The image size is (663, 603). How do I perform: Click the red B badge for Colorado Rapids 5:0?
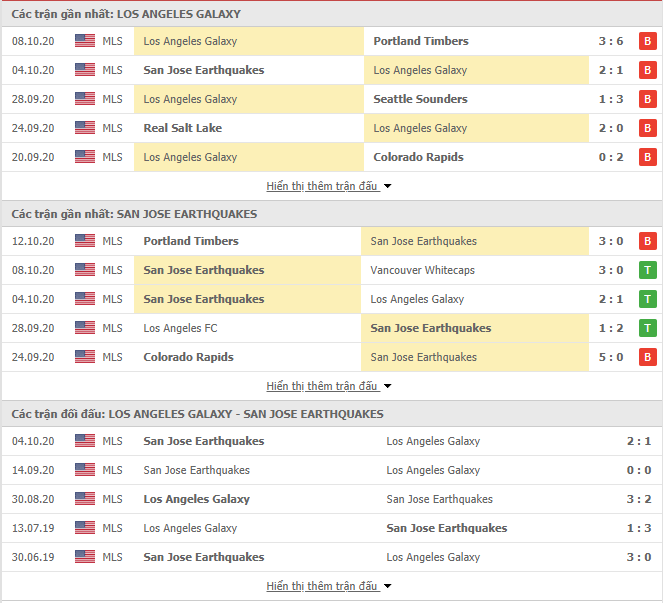coord(647,357)
